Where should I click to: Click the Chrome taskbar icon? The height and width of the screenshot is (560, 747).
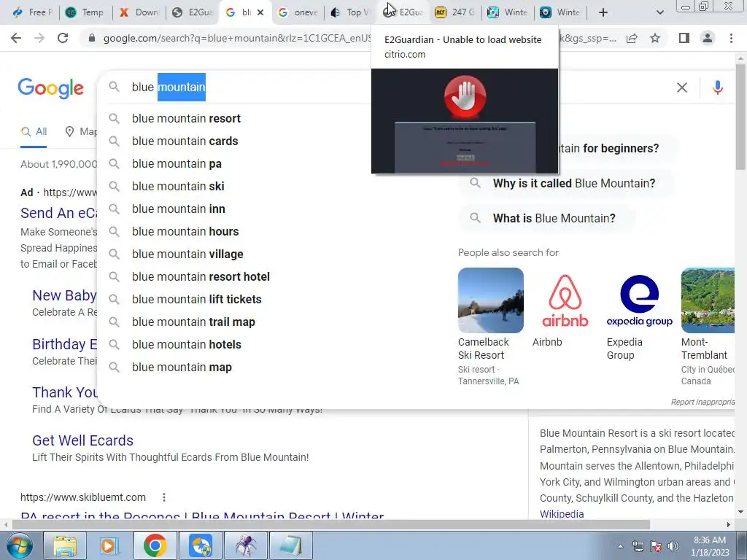click(155, 545)
